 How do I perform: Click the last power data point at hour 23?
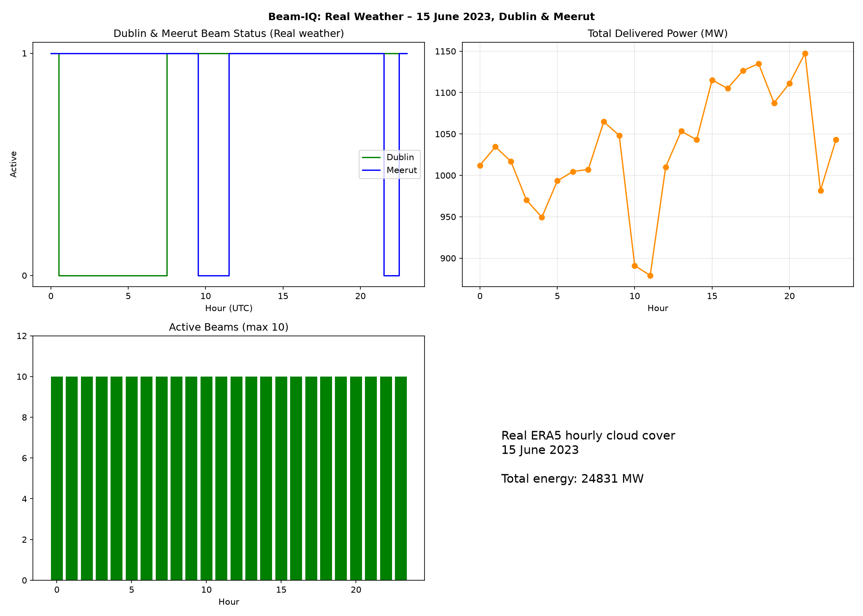(x=836, y=140)
